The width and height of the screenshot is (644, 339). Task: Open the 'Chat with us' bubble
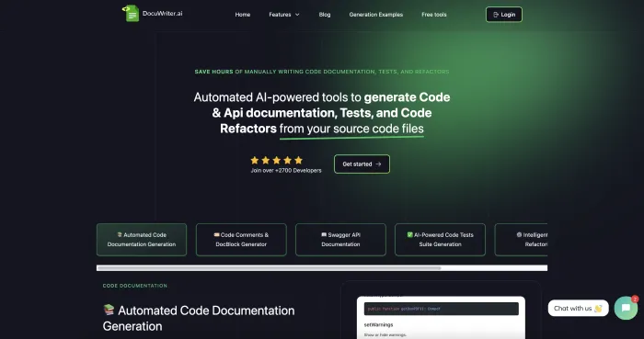point(578,309)
